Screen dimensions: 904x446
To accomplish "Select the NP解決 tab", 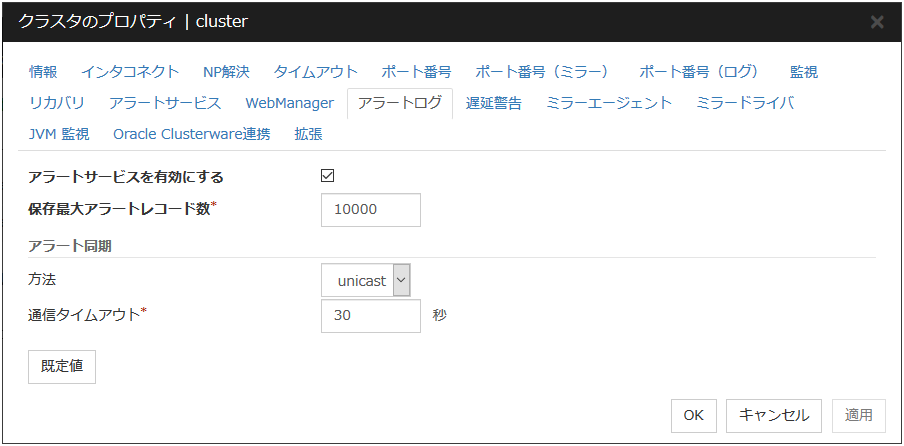I will pyautogui.click(x=226, y=72).
